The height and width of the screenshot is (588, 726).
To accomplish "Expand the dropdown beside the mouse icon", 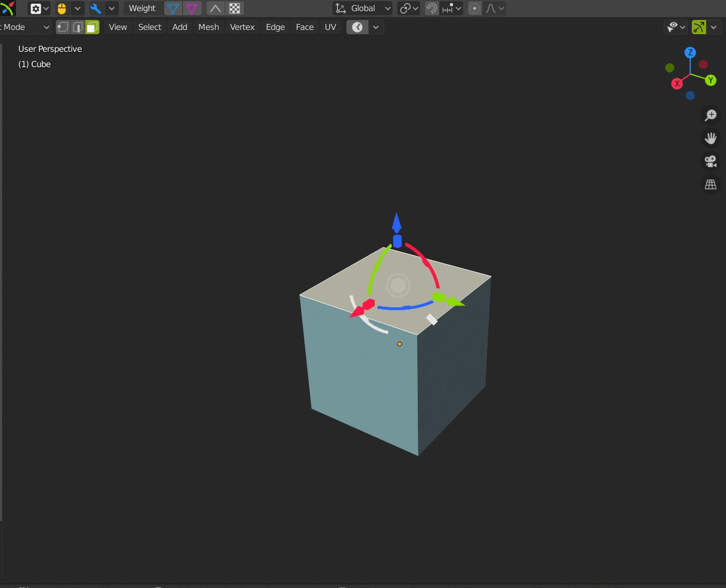I will (77, 9).
